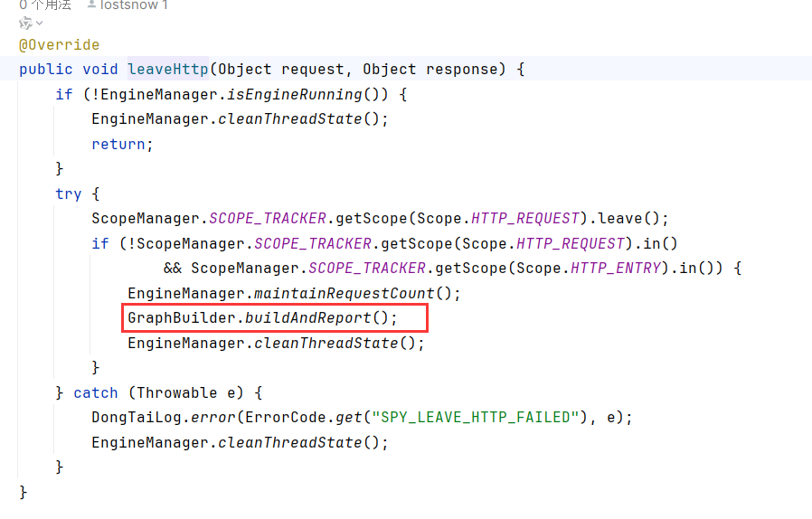812x519 pixels.
Task: Click the catch keyword
Action: click(95, 392)
